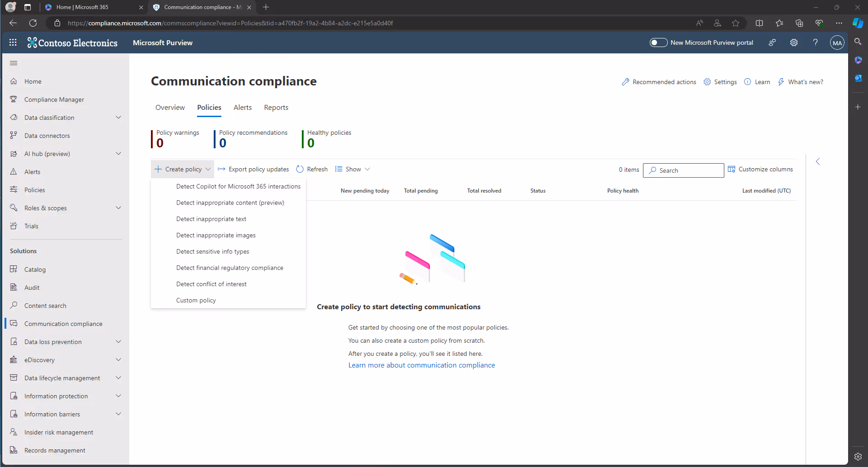This screenshot has width=868, height=467.
Task: Open communication compliance Settings
Action: coord(720,82)
